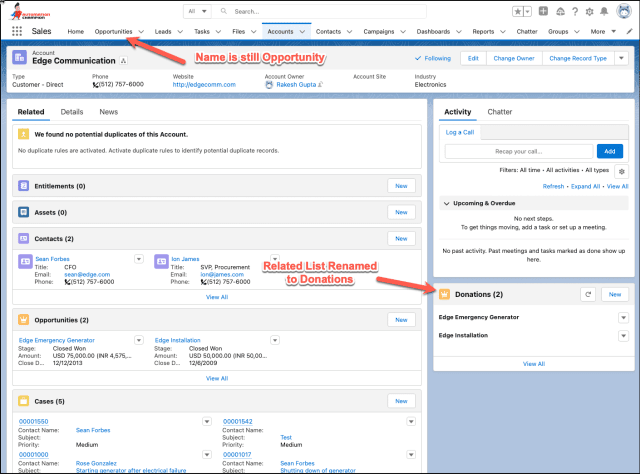Switch to the Chatter tab in sidebar
The image size is (640, 474).
pos(499,112)
